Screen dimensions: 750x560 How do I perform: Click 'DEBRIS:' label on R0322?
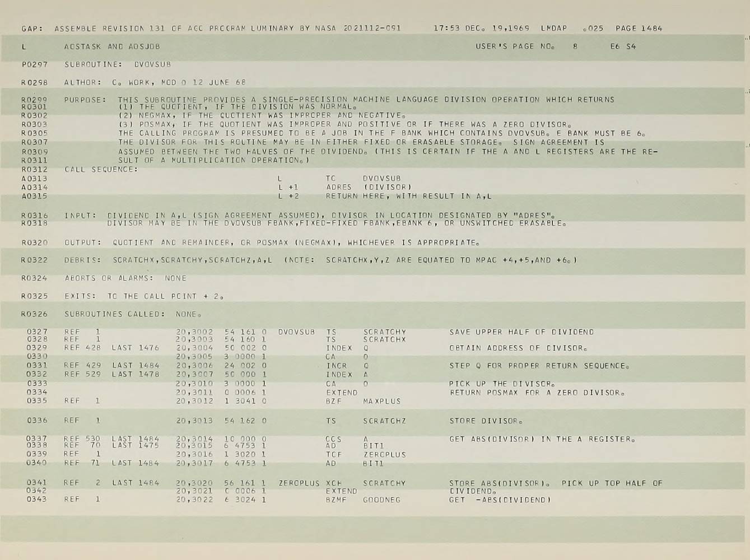tap(83, 260)
